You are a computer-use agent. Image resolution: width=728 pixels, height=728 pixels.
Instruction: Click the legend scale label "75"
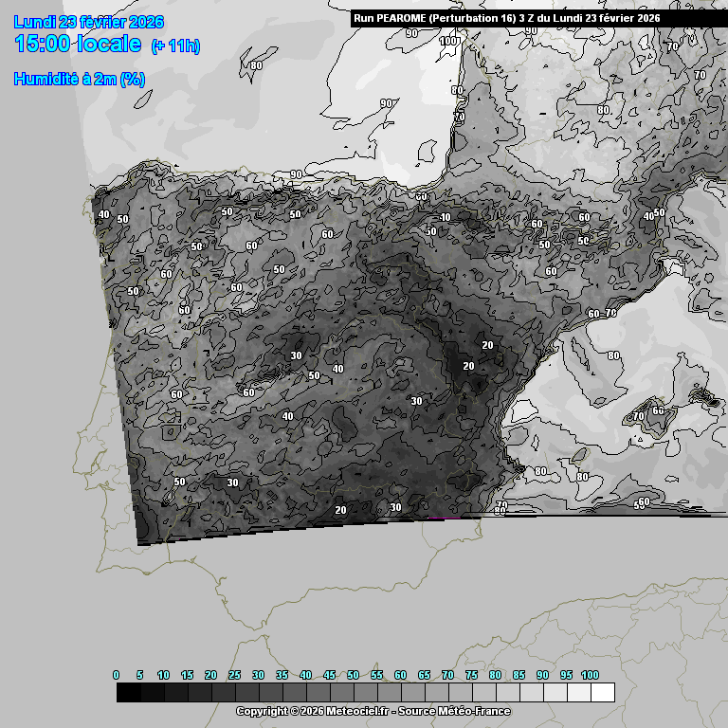[471, 675]
